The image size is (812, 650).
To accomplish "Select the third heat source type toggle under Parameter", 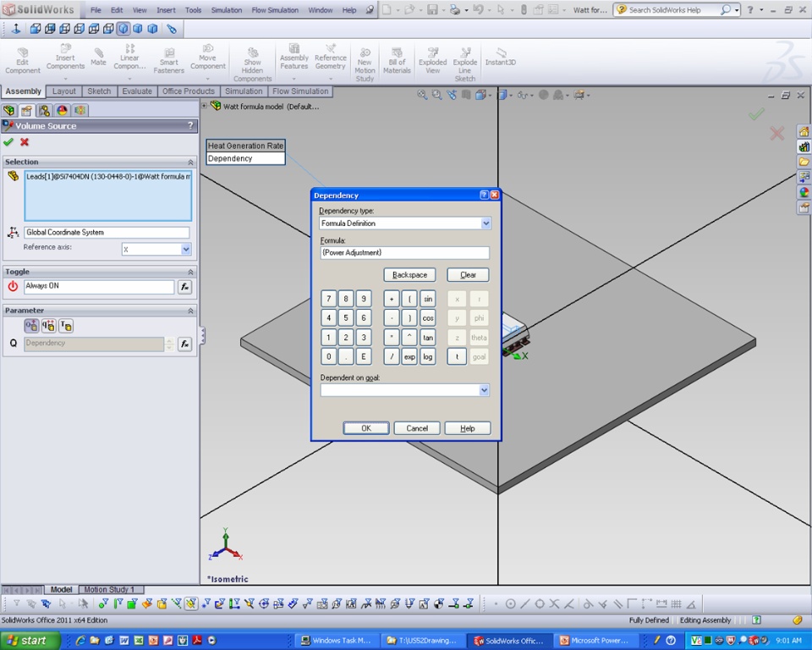I will tap(66, 326).
